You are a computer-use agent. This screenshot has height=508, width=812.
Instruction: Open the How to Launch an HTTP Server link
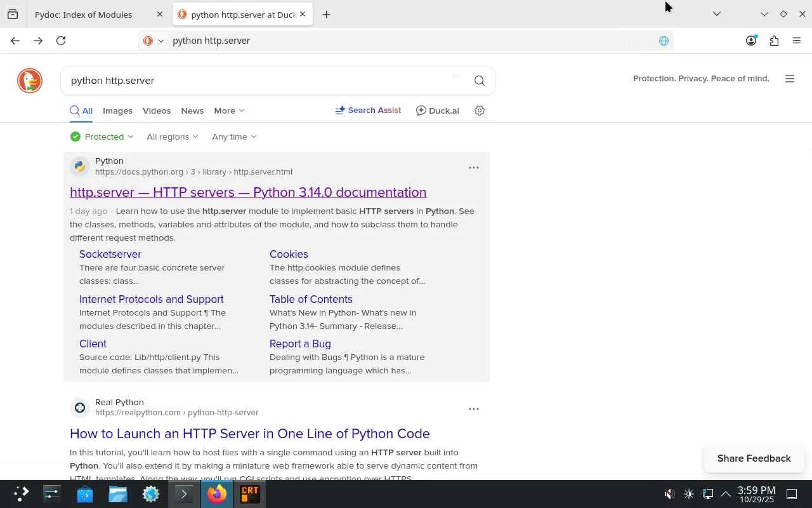(x=250, y=434)
